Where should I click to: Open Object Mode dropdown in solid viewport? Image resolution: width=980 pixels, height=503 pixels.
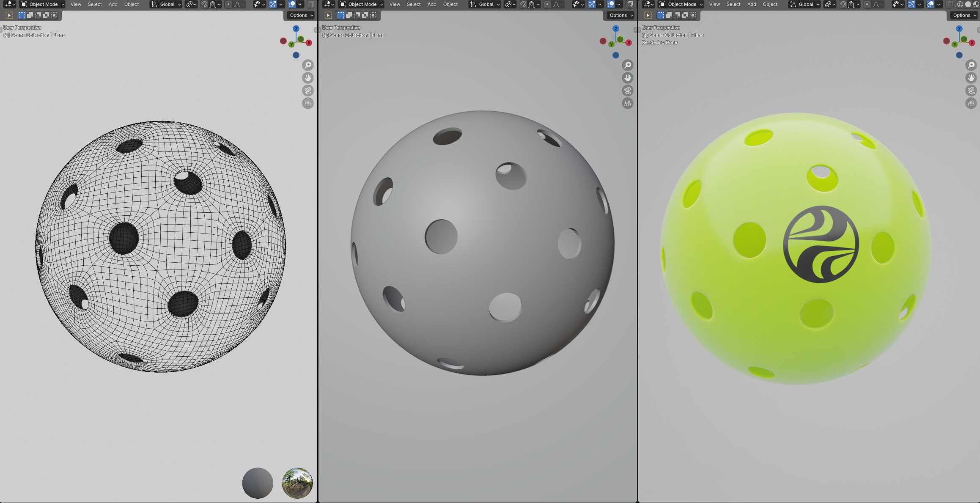click(361, 4)
